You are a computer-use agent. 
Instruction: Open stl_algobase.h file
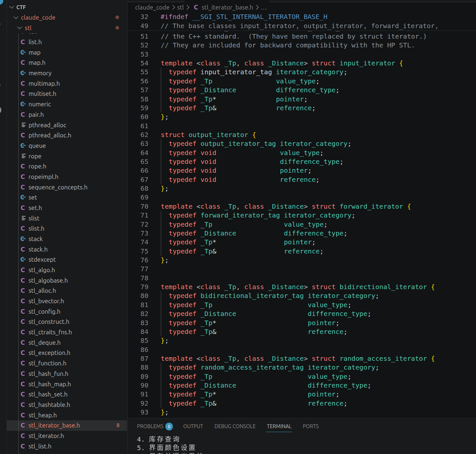click(48, 280)
